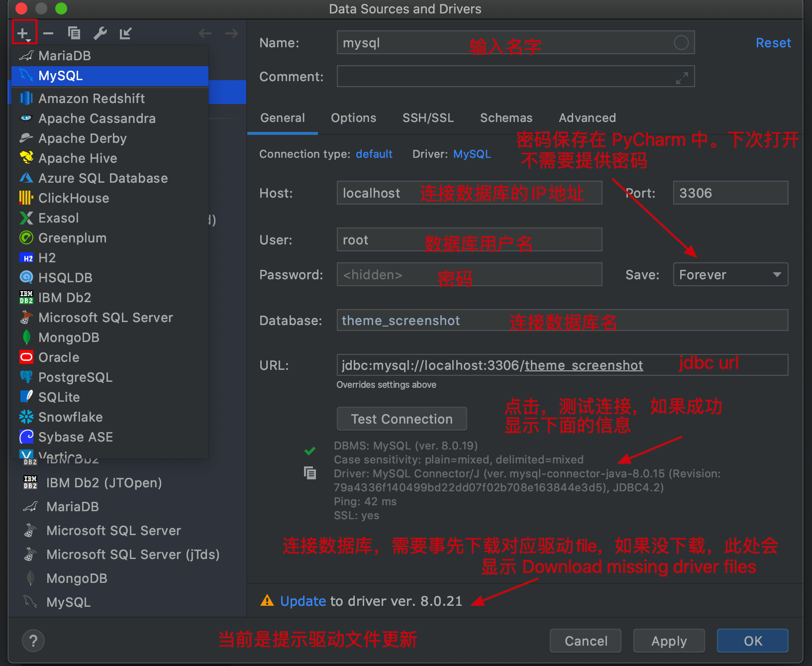
Task: Choose Apache Derby data source
Action: click(x=110, y=138)
